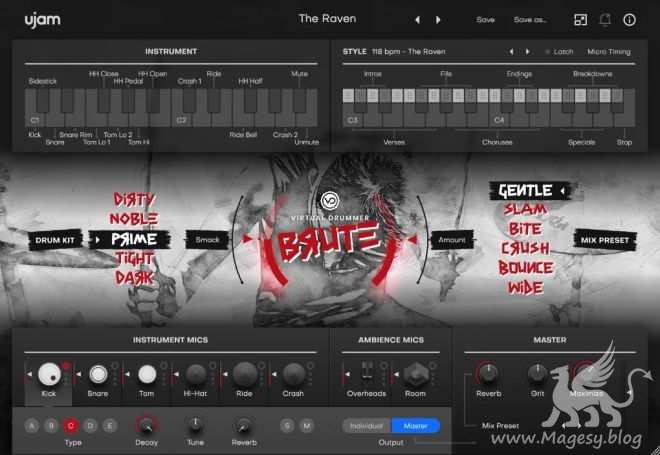The image size is (660, 455).
Task: Adjust the Kick mic knob
Action: pyautogui.click(x=49, y=374)
